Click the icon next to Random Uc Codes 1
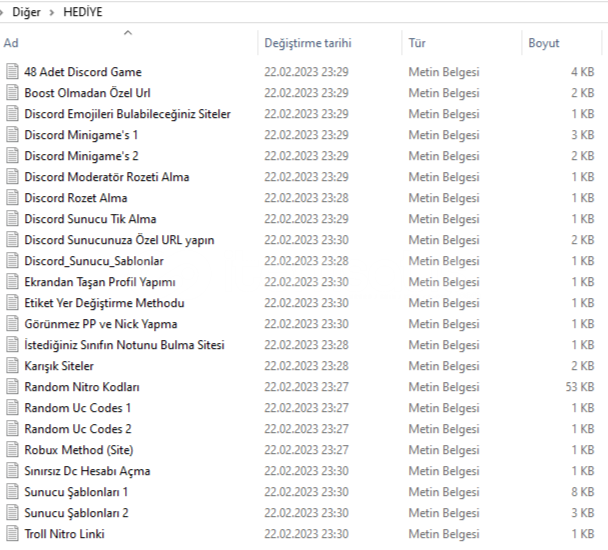608x550 pixels. 12,408
